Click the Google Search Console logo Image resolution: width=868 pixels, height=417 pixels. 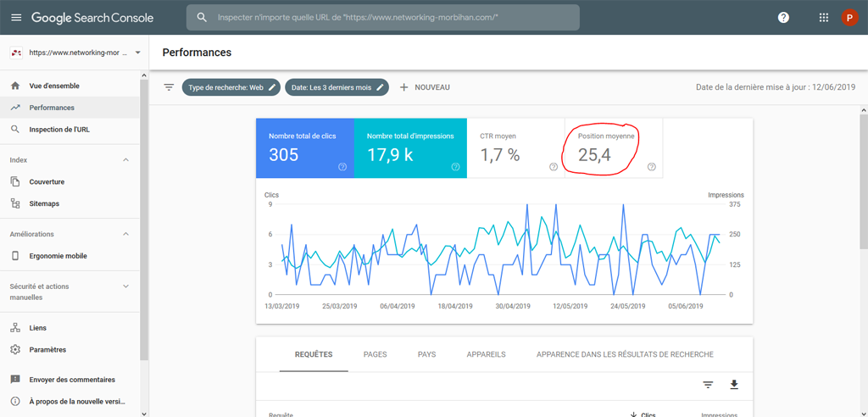point(92,18)
